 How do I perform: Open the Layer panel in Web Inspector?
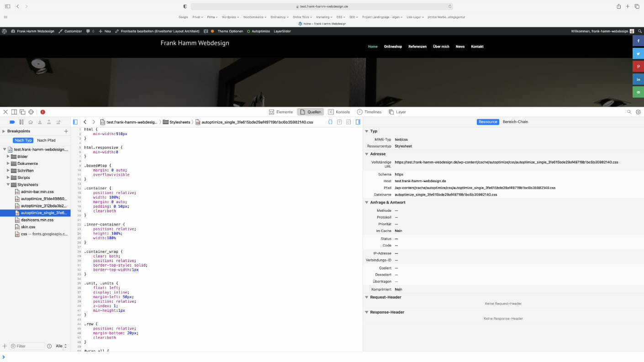pos(397,111)
